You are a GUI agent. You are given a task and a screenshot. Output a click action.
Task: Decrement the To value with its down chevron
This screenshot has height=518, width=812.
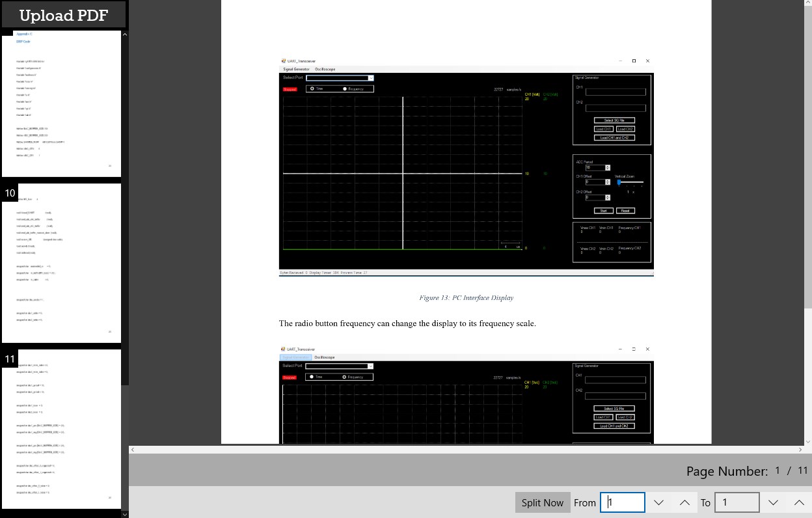click(x=774, y=502)
